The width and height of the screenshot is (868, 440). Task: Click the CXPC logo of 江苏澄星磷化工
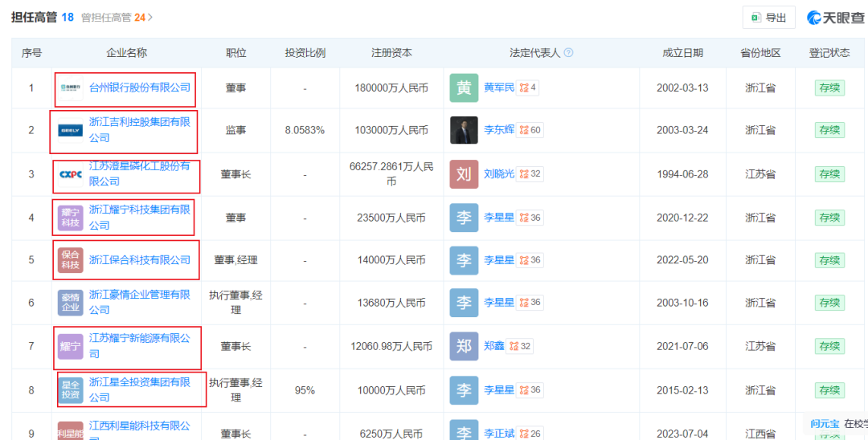point(70,174)
